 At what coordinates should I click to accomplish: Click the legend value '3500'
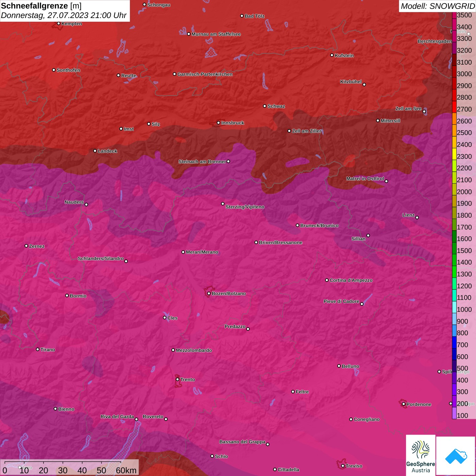[464, 15]
